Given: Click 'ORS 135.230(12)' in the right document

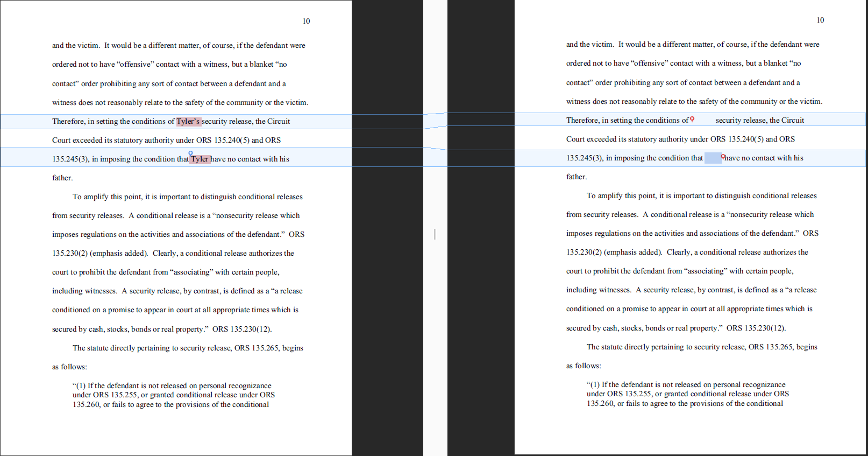Looking at the screenshot, I should tap(756, 328).
